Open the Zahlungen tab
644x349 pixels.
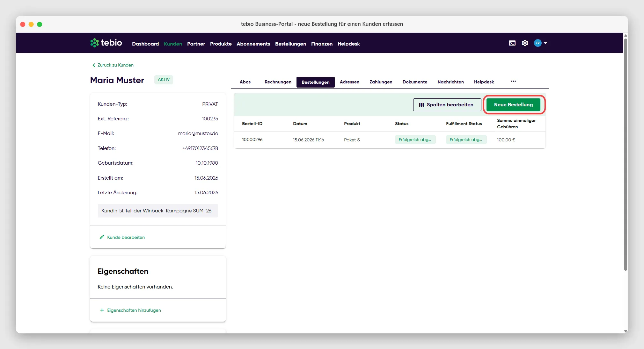point(381,82)
